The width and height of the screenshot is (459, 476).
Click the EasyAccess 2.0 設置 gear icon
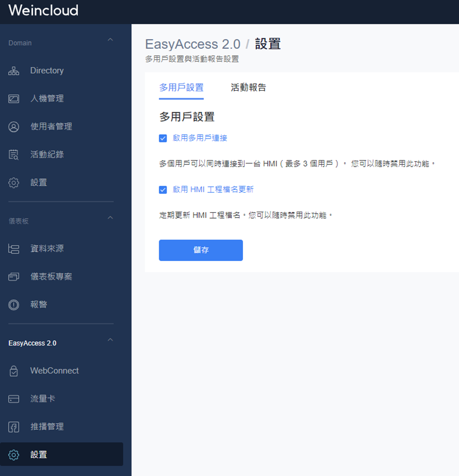click(14, 455)
